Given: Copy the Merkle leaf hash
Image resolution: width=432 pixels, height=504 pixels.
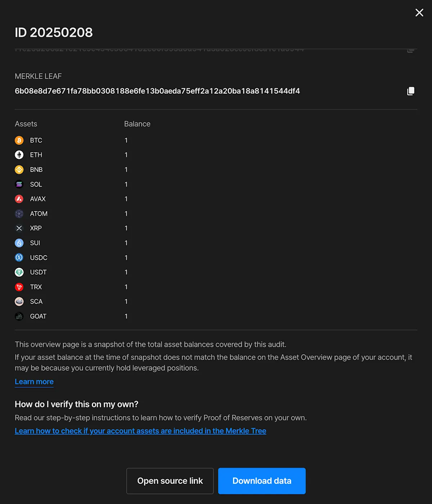Looking at the screenshot, I should pyautogui.click(x=411, y=91).
